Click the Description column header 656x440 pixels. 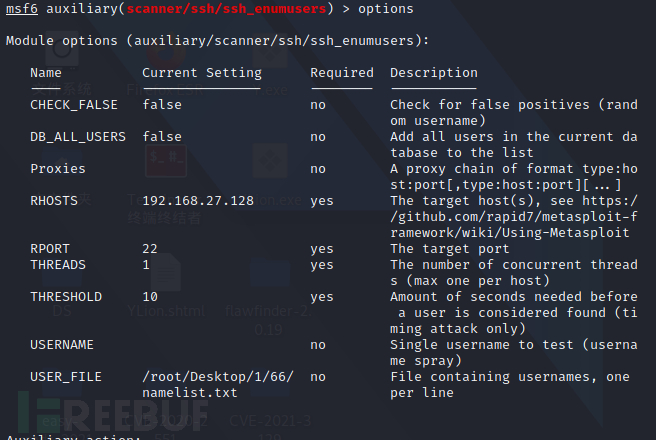(434, 73)
